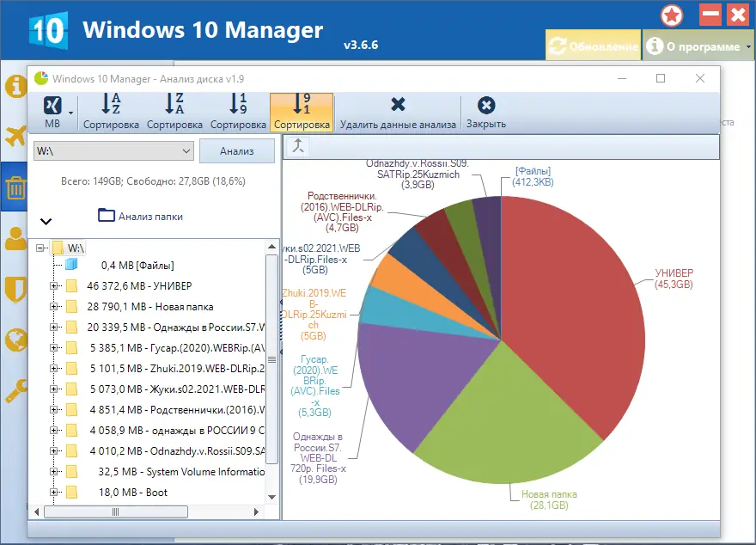This screenshot has height=545, width=756.
Task: Select 28 790,1 MB - Новая папка row
Action: click(x=150, y=307)
